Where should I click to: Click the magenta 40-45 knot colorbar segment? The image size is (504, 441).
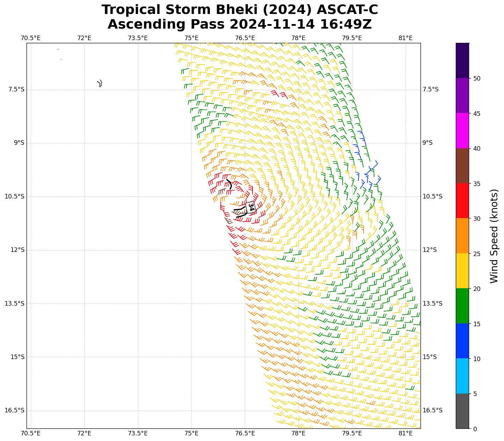(x=462, y=130)
